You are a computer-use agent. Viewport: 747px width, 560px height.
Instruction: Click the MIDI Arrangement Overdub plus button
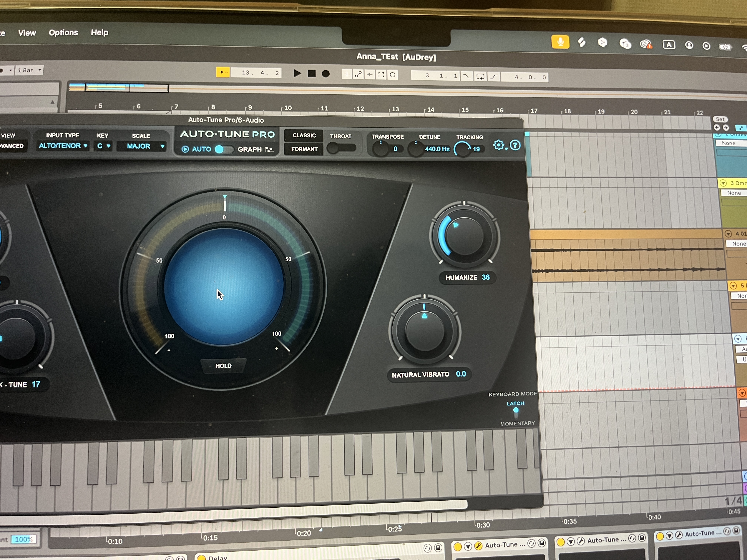[347, 74]
